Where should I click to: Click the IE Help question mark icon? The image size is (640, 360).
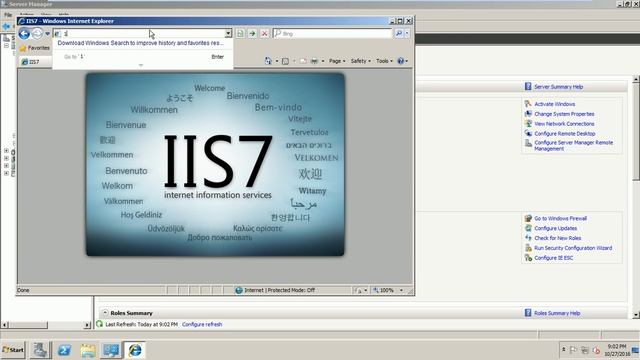(401, 61)
